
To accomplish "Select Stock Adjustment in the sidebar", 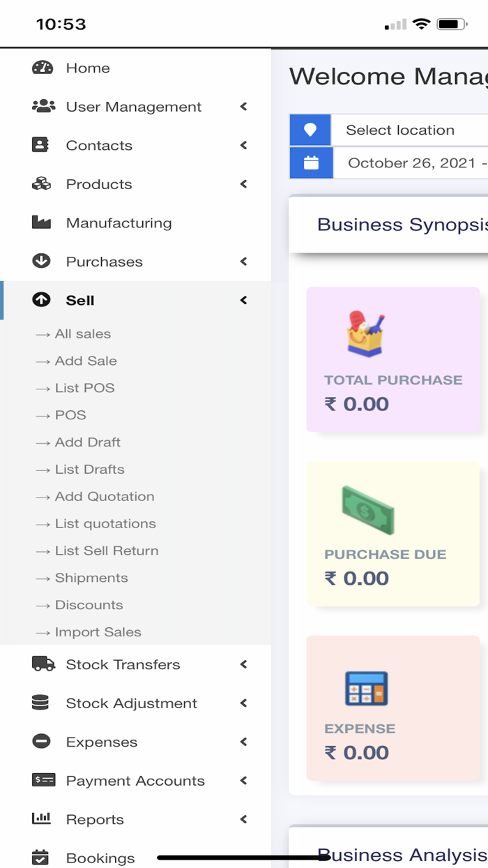I will point(131,703).
